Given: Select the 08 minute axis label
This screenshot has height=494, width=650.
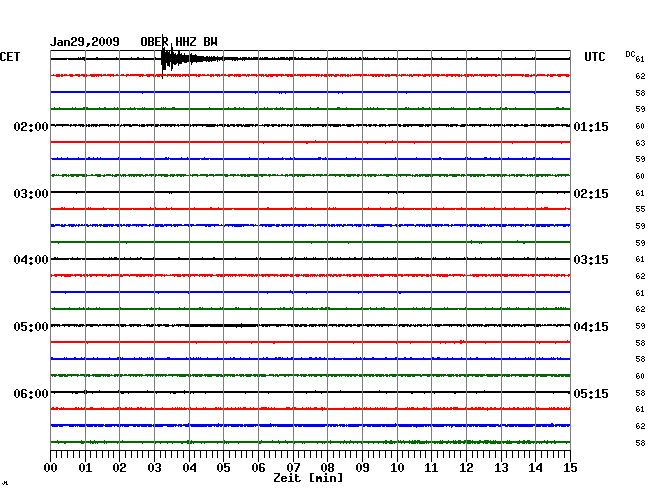Looking at the screenshot, I should click(327, 468).
